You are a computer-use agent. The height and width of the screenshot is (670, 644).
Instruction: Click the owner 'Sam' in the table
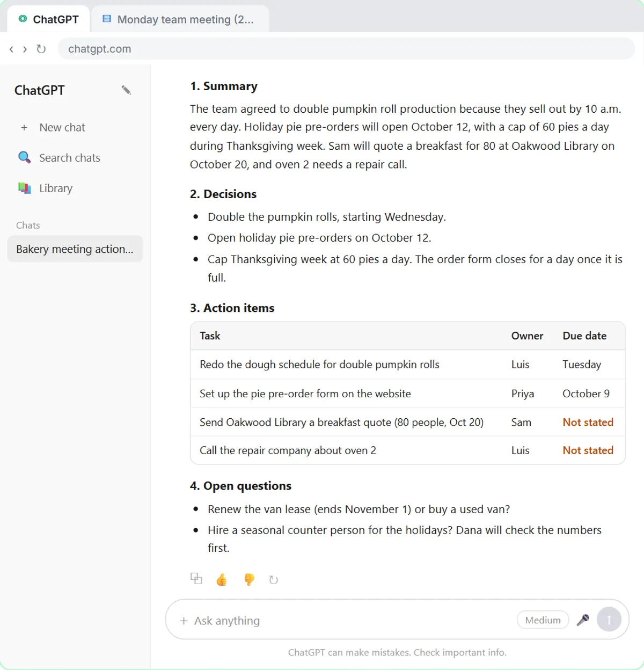[x=521, y=423]
